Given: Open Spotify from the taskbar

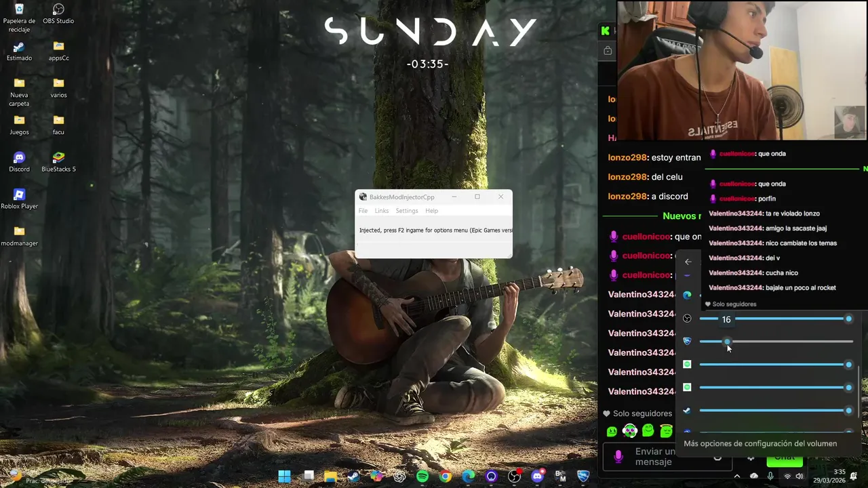Looking at the screenshot, I should click(x=422, y=476).
